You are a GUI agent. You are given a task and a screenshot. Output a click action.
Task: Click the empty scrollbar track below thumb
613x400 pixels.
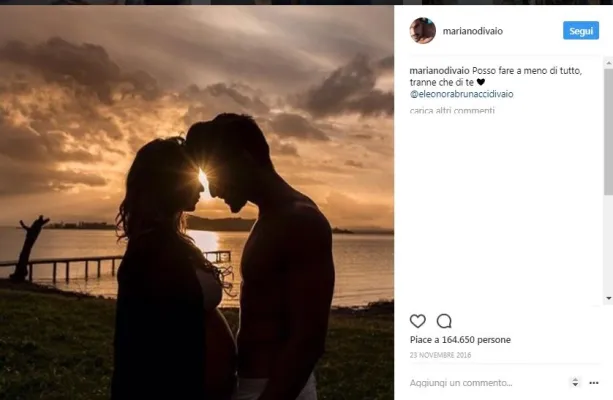click(609, 244)
